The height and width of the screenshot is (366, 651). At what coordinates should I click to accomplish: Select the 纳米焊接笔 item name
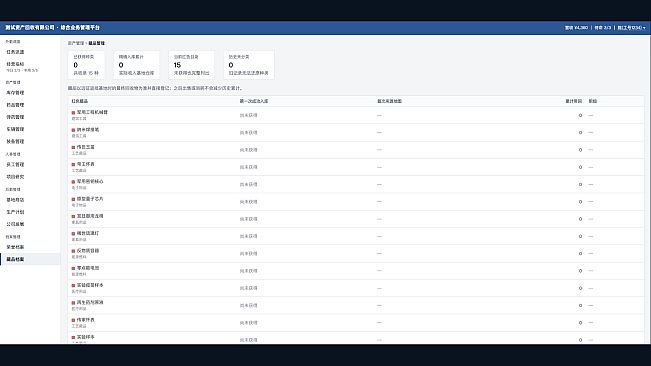click(88, 129)
